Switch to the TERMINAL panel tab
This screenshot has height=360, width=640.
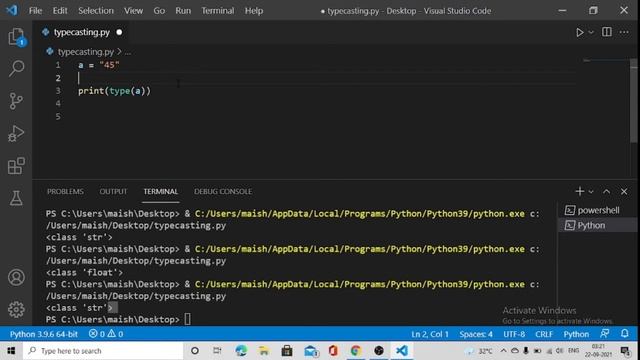click(x=160, y=191)
